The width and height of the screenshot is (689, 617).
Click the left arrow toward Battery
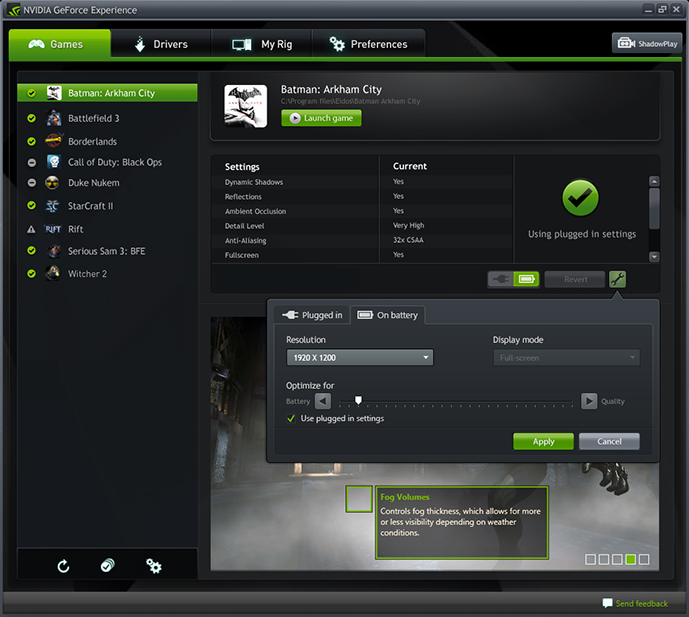pos(323,401)
